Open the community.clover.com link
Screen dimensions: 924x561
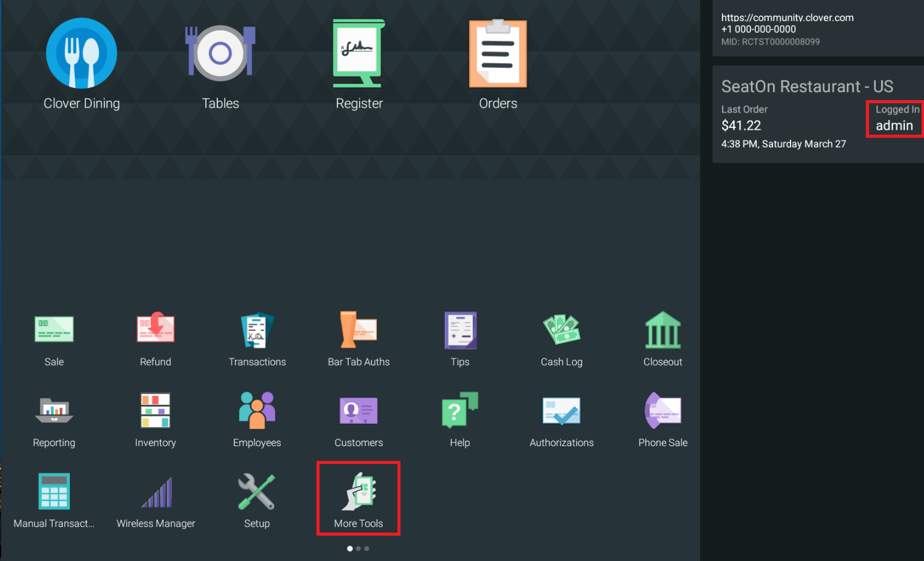coord(787,18)
